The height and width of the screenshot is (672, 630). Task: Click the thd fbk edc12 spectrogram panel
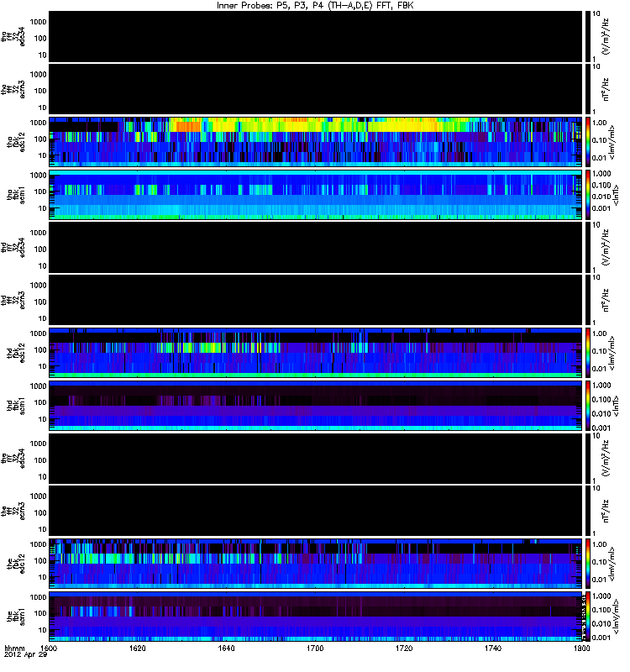(x=316, y=353)
